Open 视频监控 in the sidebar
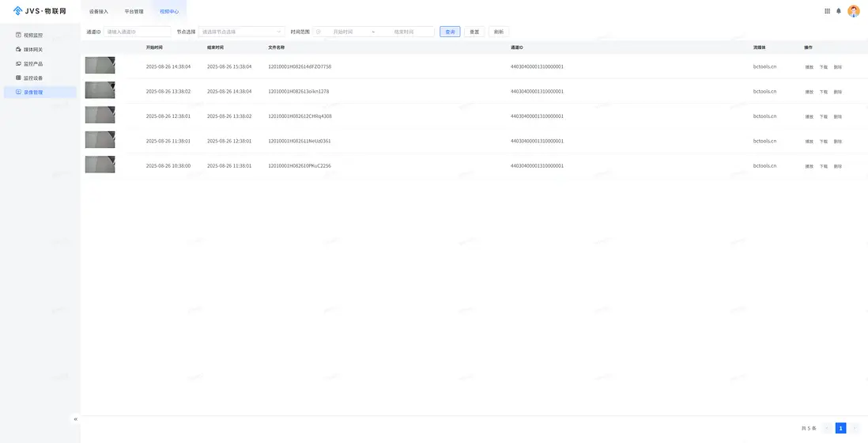 click(x=40, y=35)
